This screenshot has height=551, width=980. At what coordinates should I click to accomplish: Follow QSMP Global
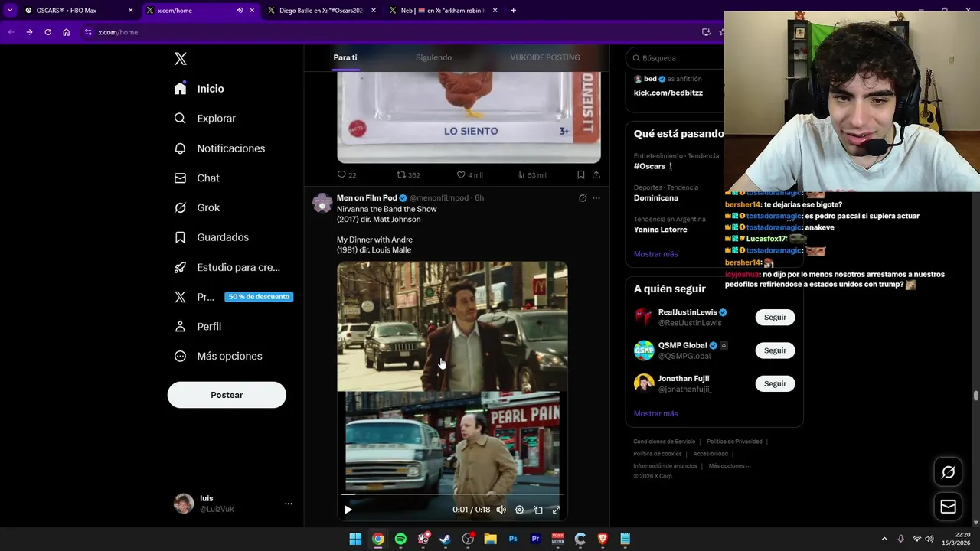pos(775,350)
